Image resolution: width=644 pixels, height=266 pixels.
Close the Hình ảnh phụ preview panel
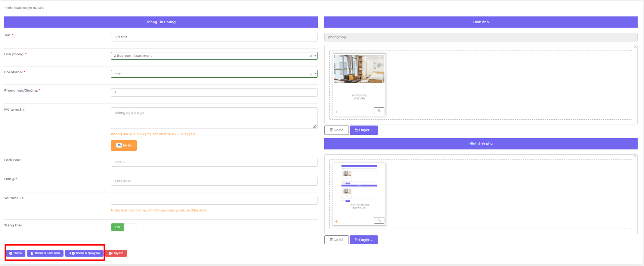(635, 156)
